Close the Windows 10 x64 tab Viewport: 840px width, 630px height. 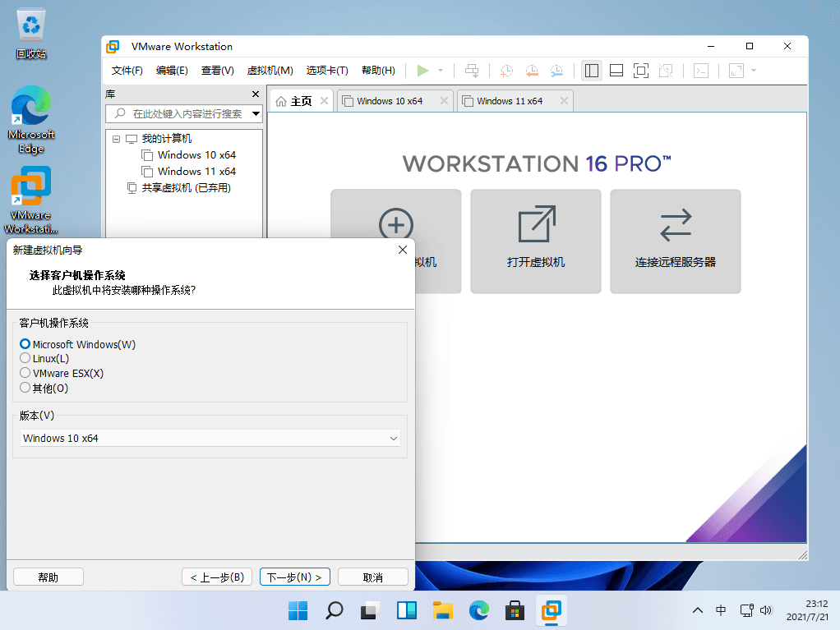pyautogui.click(x=444, y=101)
